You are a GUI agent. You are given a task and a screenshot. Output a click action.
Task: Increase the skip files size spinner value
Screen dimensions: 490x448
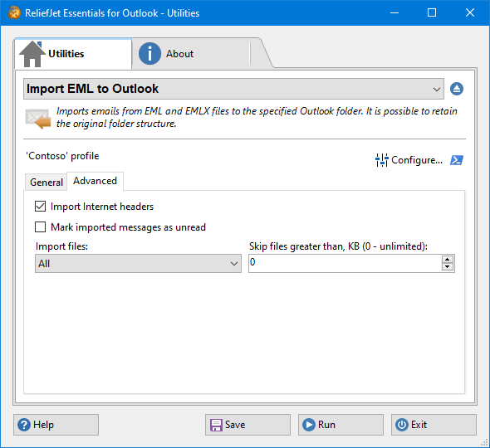coord(448,260)
